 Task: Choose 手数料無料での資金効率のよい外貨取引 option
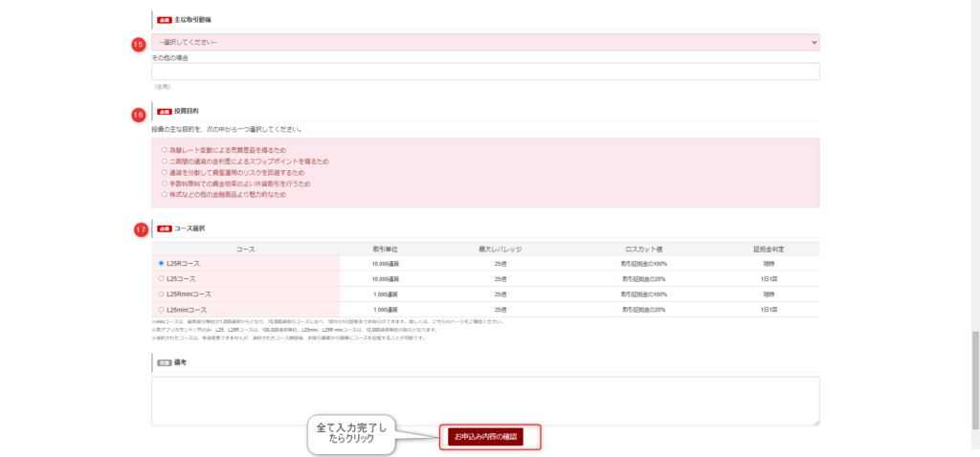166,183
